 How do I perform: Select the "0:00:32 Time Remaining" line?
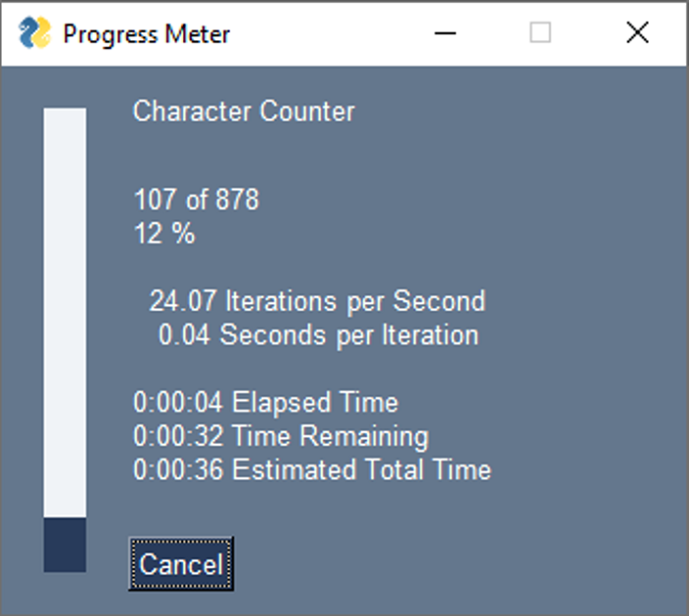pos(281,436)
